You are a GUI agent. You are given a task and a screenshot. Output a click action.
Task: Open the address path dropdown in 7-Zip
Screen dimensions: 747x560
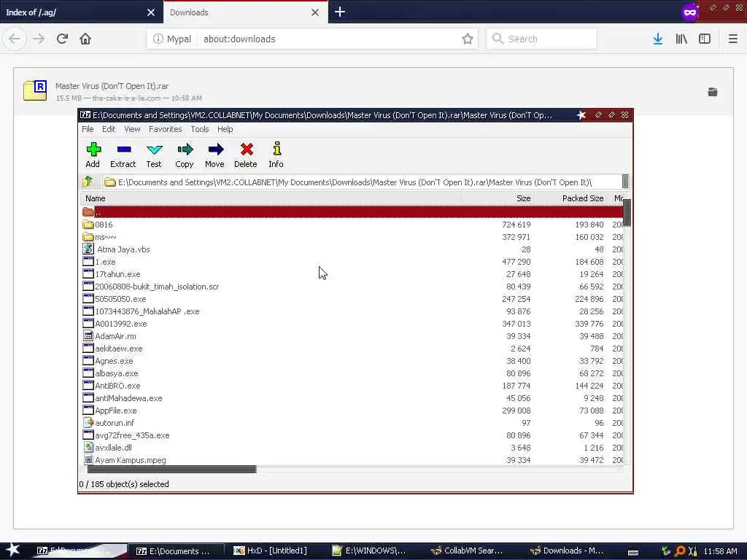(625, 182)
